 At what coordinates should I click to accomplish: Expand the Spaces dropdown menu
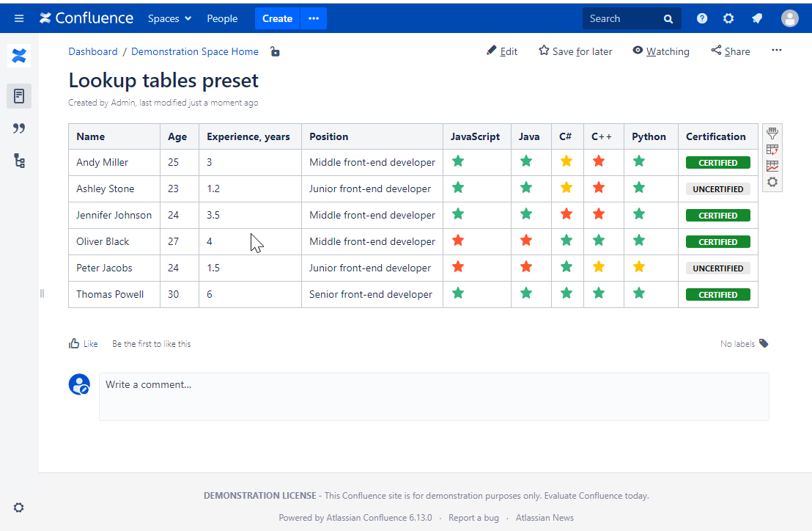[x=169, y=18]
